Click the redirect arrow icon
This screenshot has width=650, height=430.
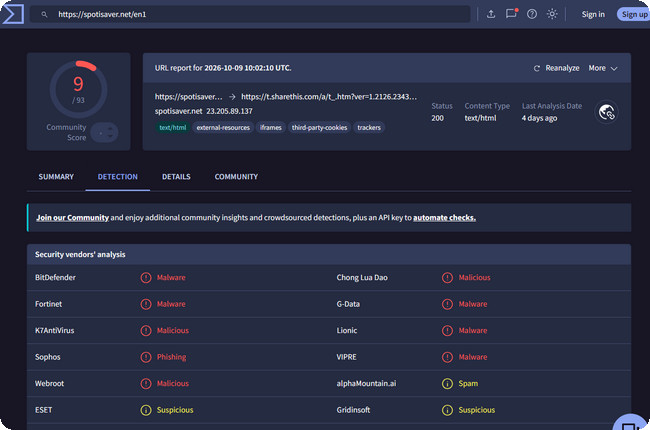click(232, 97)
